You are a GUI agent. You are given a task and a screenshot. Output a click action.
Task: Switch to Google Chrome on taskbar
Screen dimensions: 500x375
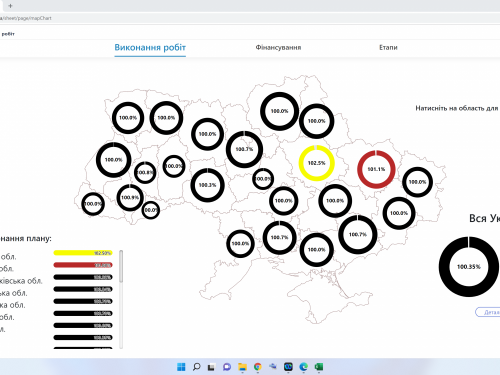click(x=257, y=367)
